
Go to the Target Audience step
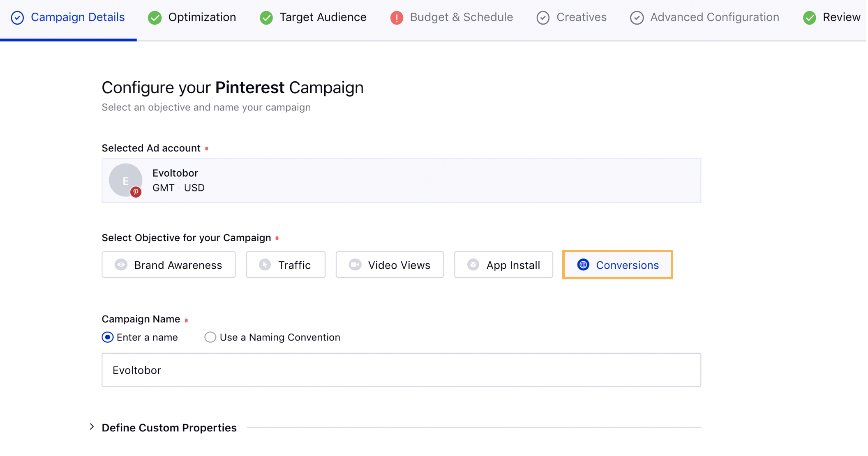[313, 17]
